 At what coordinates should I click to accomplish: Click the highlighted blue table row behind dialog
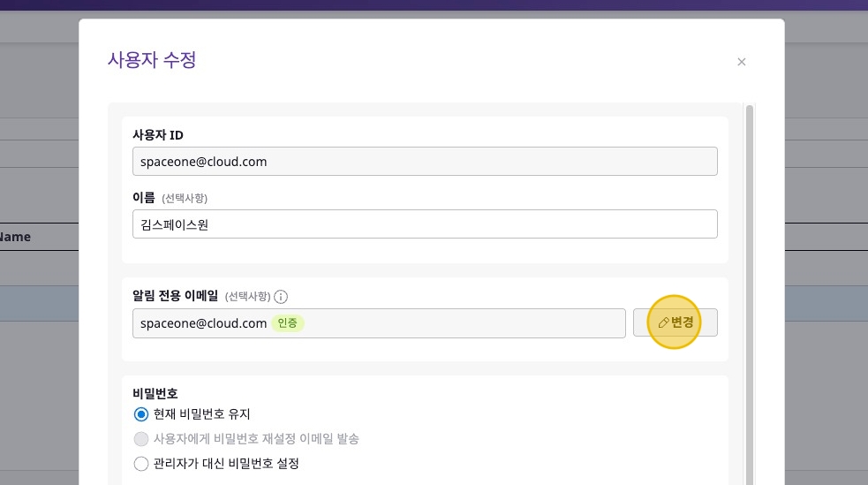pyautogui.click(x=39, y=302)
